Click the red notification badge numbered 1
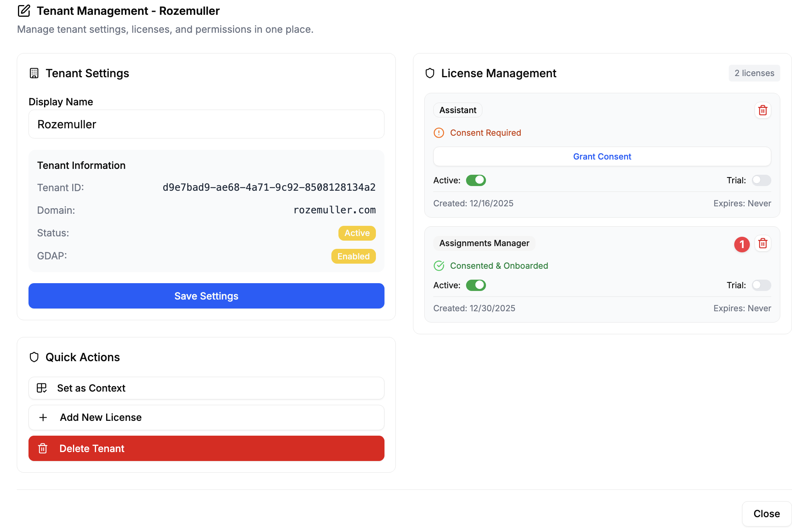The height and width of the screenshot is (532, 792). [742, 245]
